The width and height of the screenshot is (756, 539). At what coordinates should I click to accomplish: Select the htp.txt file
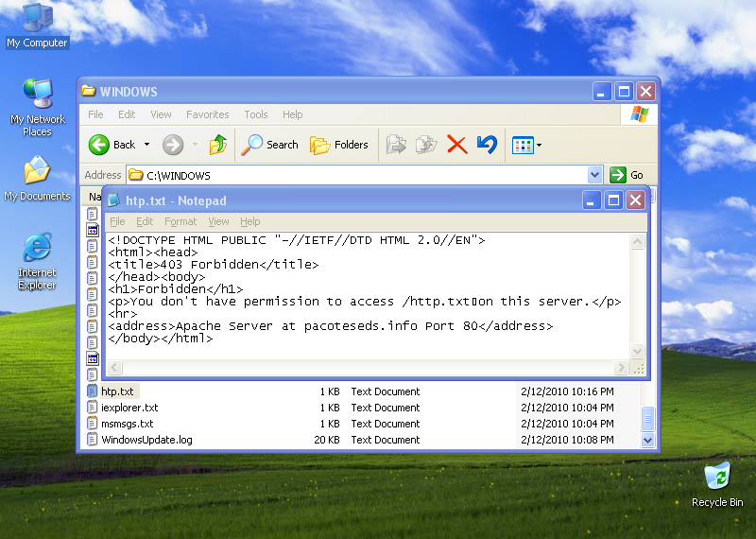tap(117, 391)
